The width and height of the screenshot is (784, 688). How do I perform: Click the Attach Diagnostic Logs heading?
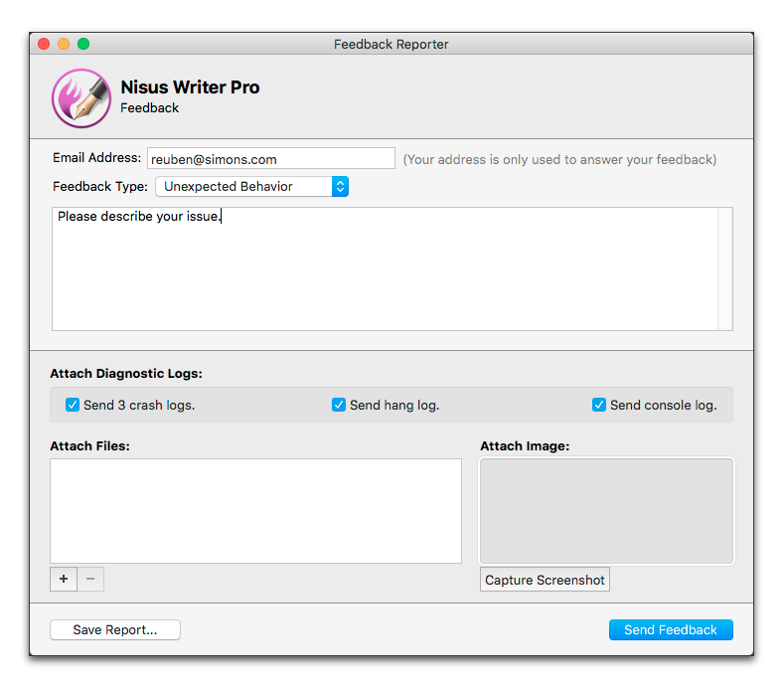click(126, 374)
